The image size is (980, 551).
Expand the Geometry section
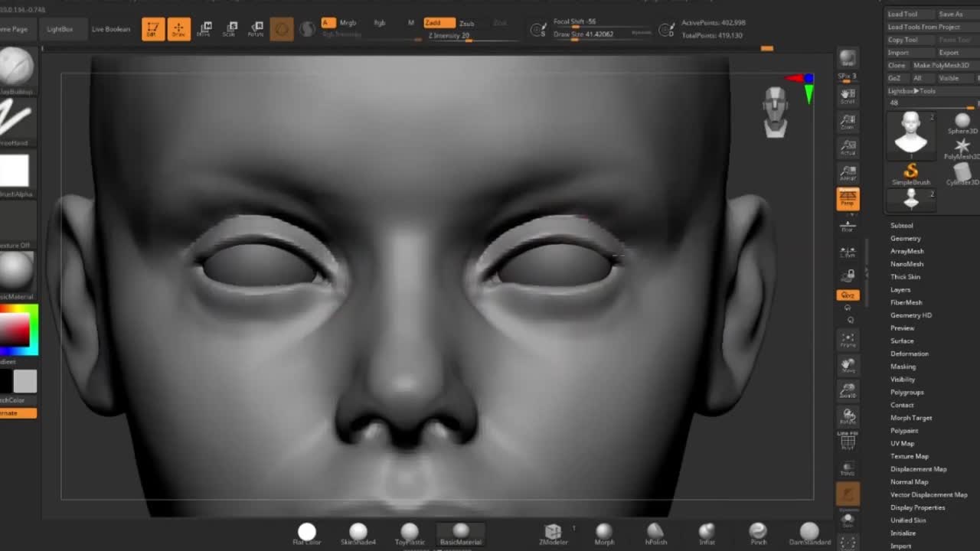905,239
